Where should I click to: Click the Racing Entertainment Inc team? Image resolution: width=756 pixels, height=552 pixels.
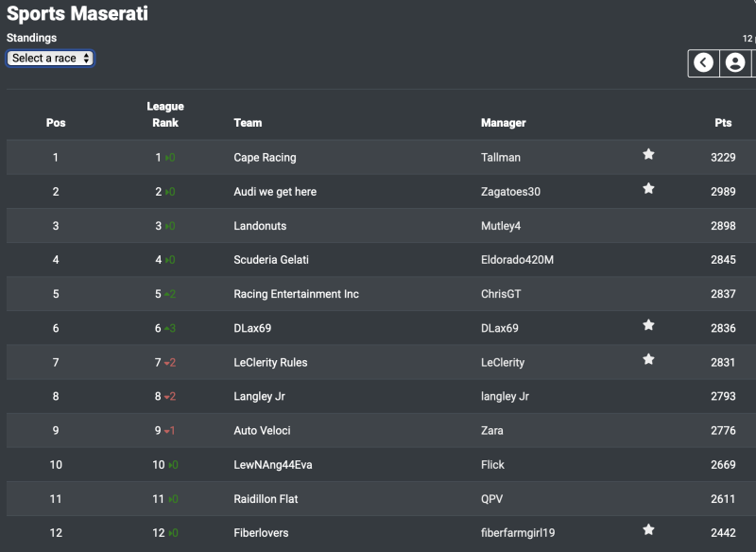point(296,294)
